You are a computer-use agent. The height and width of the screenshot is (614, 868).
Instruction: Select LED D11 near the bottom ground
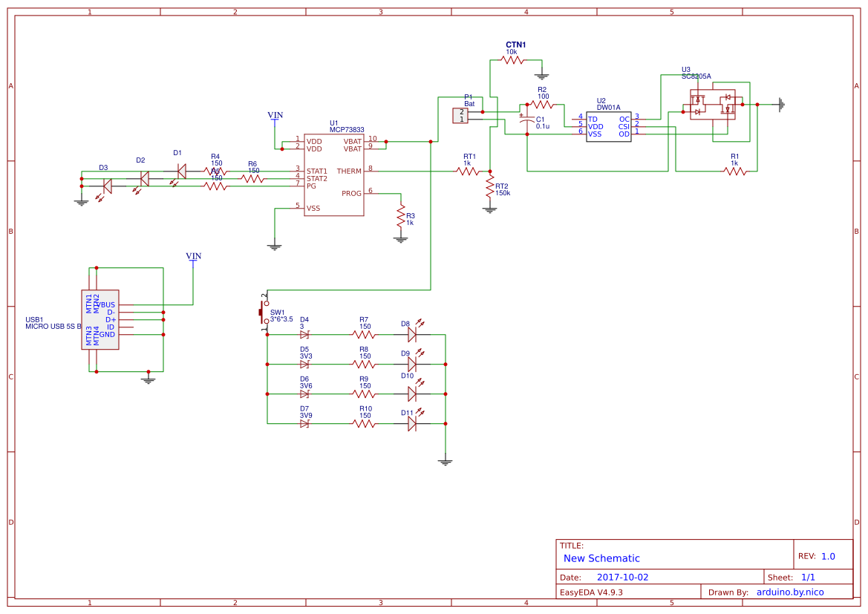[x=413, y=423]
